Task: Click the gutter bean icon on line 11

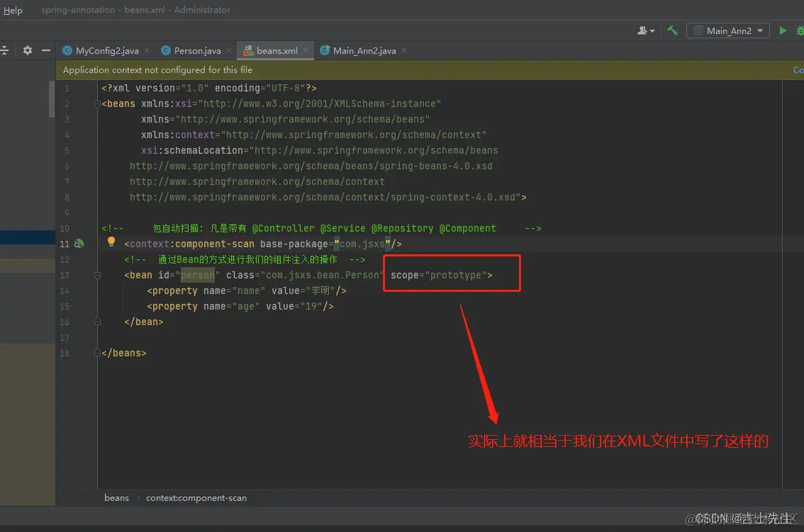Action: click(79, 244)
